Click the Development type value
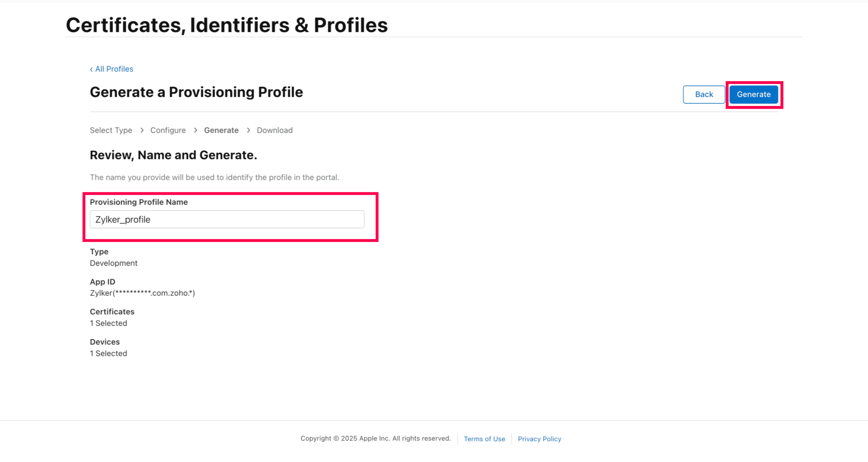This screenshot has width=868, height=462. coord(114,263)
